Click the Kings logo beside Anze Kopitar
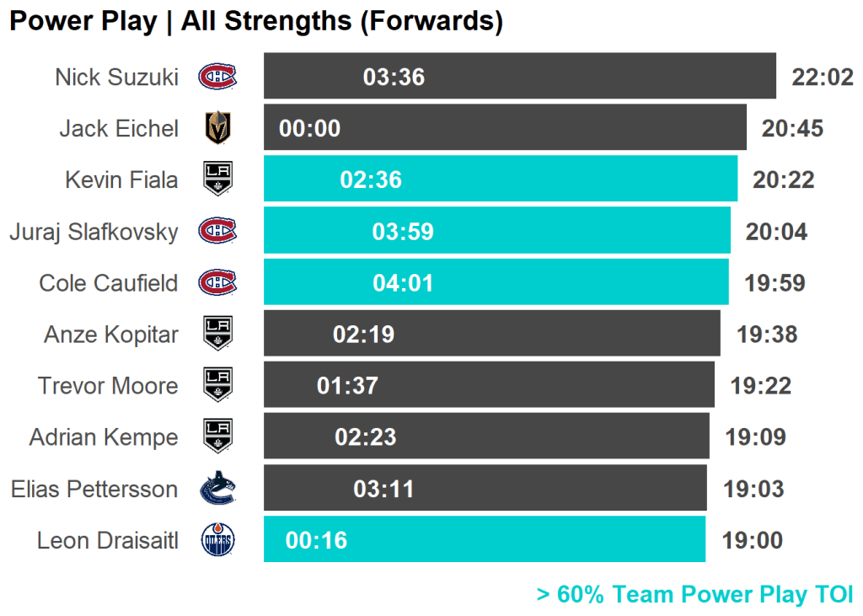This screenshot has width=863, height=616. [x=217, y=334]
